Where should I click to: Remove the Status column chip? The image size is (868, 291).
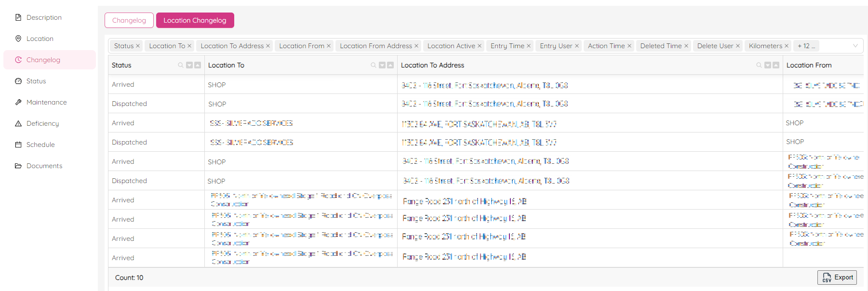point(138,46)
